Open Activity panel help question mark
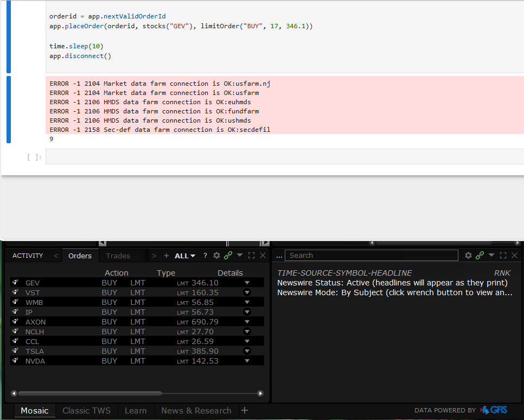This screenshot has height=420, width=524. (205, 256)
